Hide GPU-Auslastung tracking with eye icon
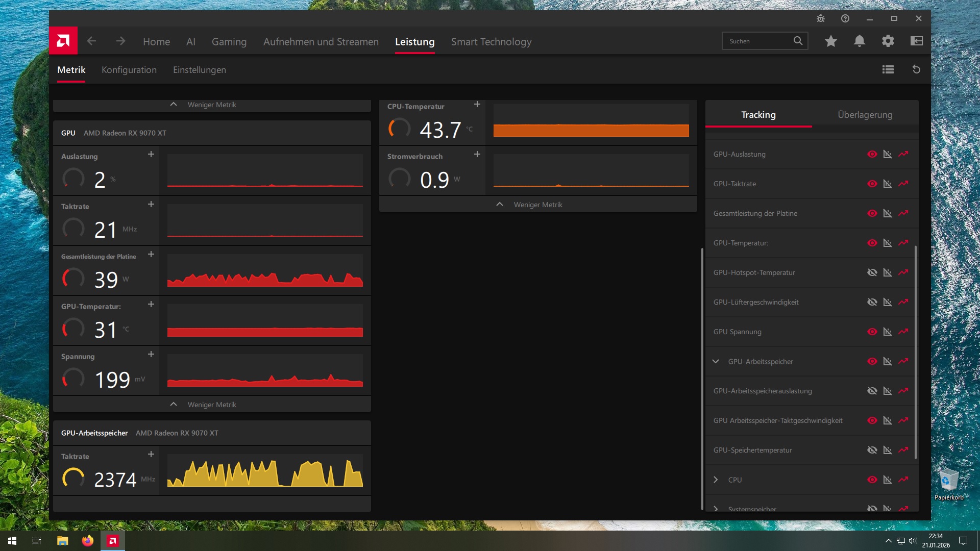The image size is (980, 551). point(872,154)
